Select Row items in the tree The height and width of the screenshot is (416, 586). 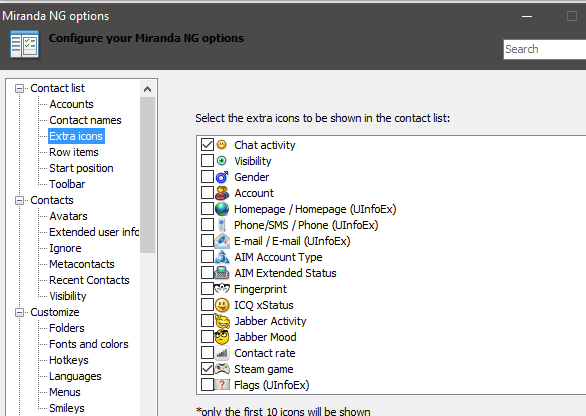(x=74, y=152)
